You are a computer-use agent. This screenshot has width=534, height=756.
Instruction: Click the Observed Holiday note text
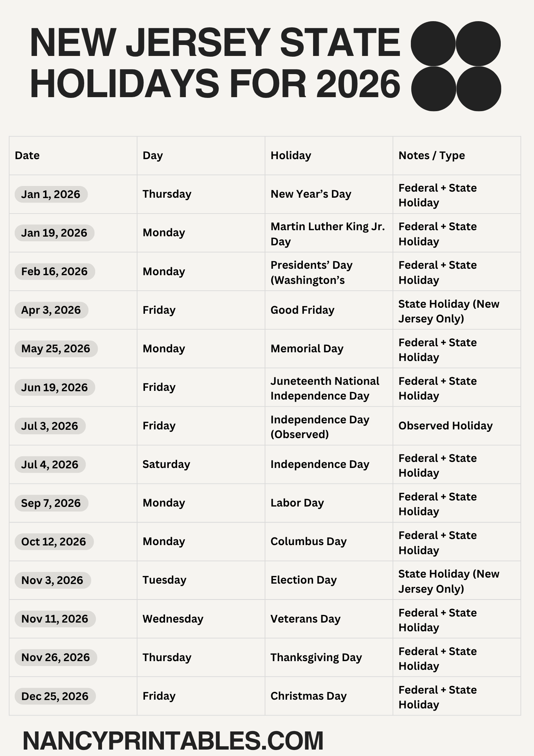pyautogui.click(x=445, y=426)
